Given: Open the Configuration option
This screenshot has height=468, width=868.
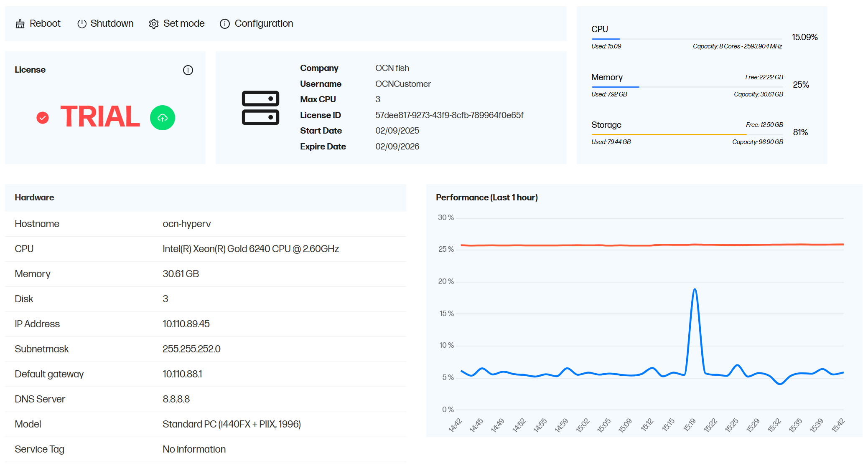Looking at the screenshot, I should click(264, 23).
